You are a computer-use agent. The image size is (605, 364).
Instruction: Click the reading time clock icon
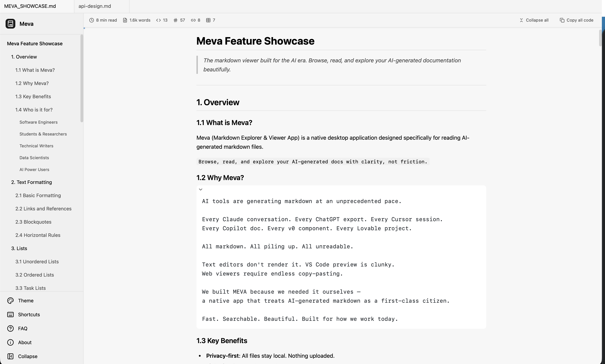92,20
